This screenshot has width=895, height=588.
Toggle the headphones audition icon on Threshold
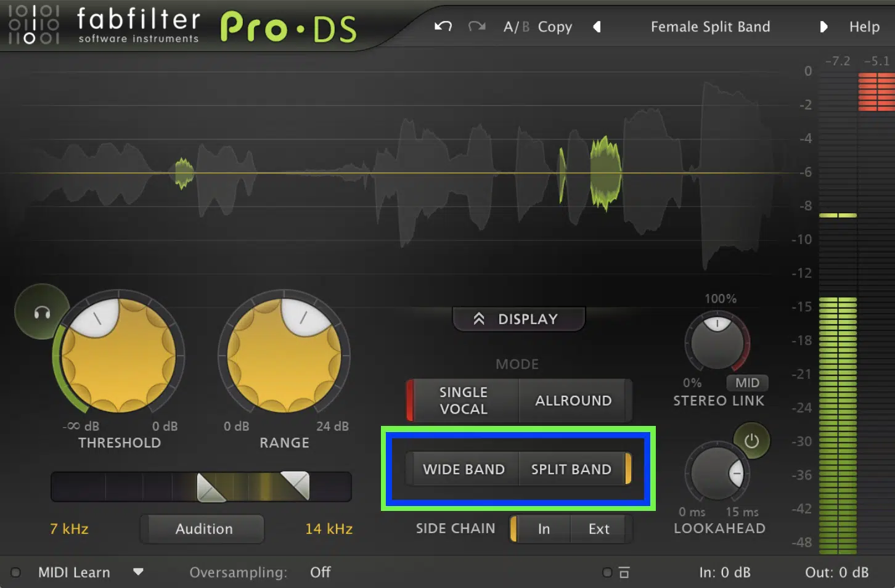click(41, 312)
